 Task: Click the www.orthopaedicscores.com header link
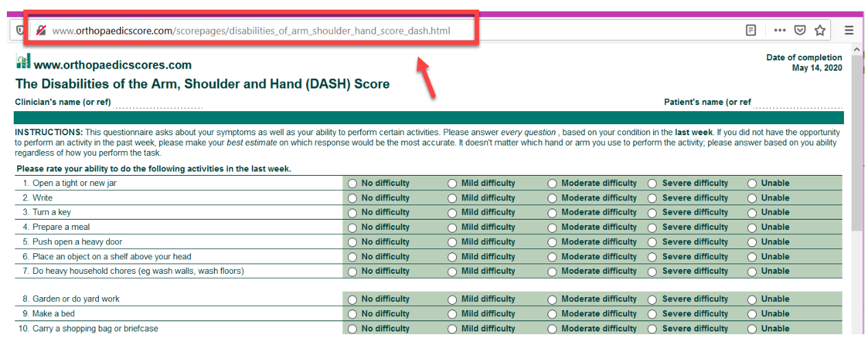(x=113, y=65)
